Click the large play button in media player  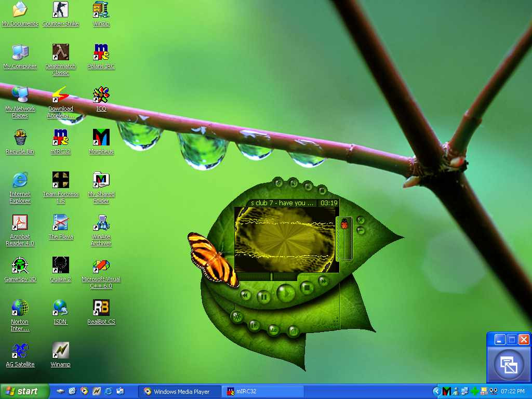point(286,293)
